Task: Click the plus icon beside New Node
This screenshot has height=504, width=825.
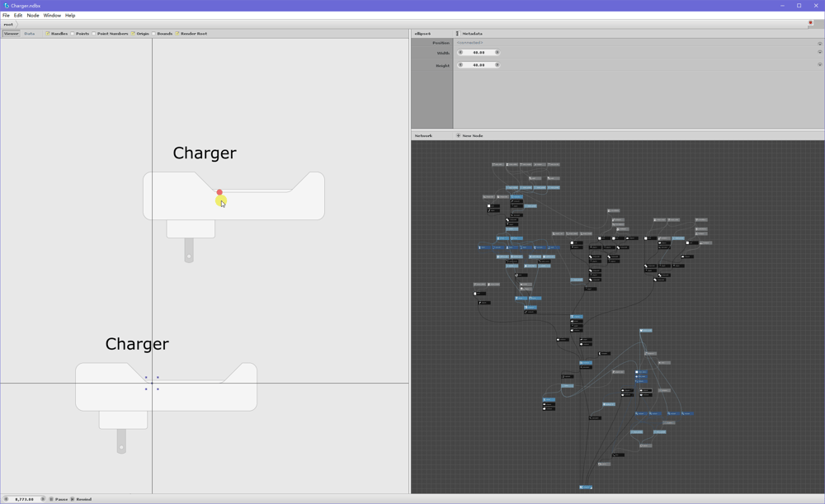Action: click(x=458, y=136)
